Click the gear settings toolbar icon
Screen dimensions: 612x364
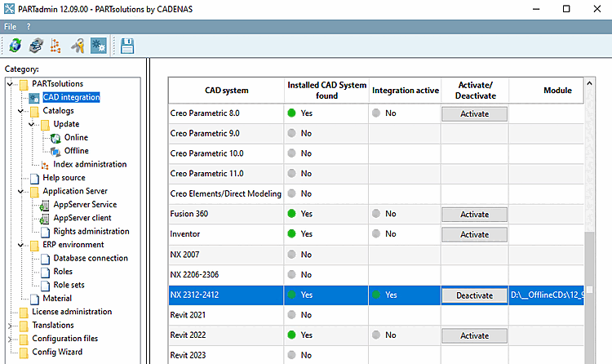pos(98,47)
